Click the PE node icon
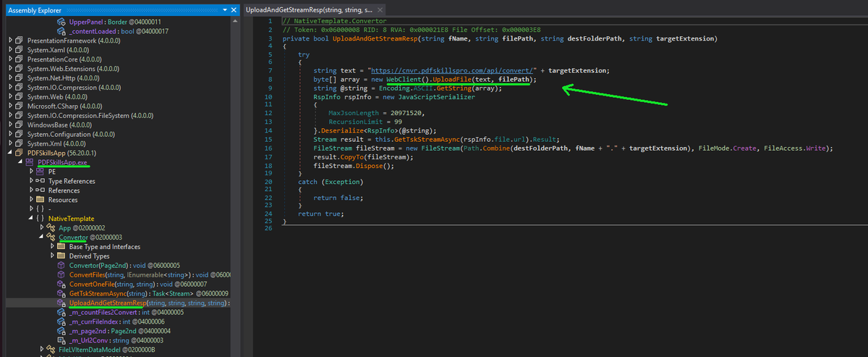 [x=41, y=172]
